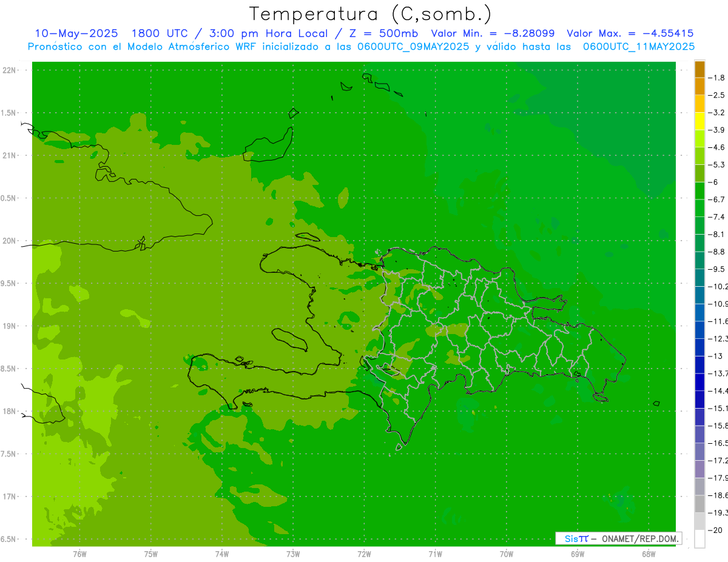Click the '18N' latitude axis label
The width and height of the screenshot is (728, 562).
click(x=8, y=411)
